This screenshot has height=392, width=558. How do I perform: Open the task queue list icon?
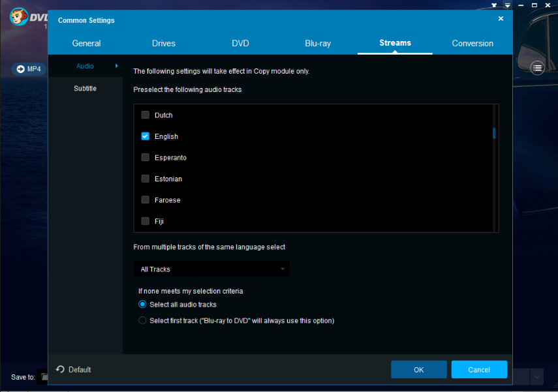[x=537, y=68]
